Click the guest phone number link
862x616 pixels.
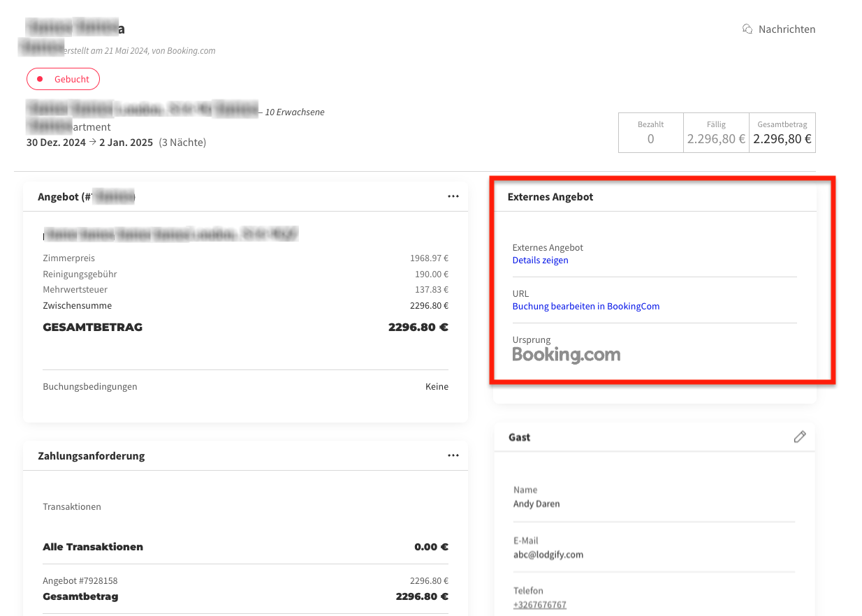coord(539,605)
